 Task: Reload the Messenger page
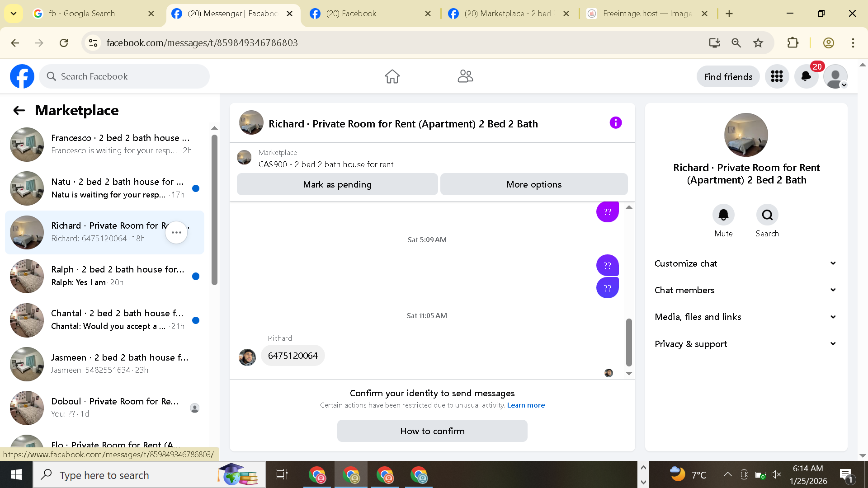[x=64, y=43]
